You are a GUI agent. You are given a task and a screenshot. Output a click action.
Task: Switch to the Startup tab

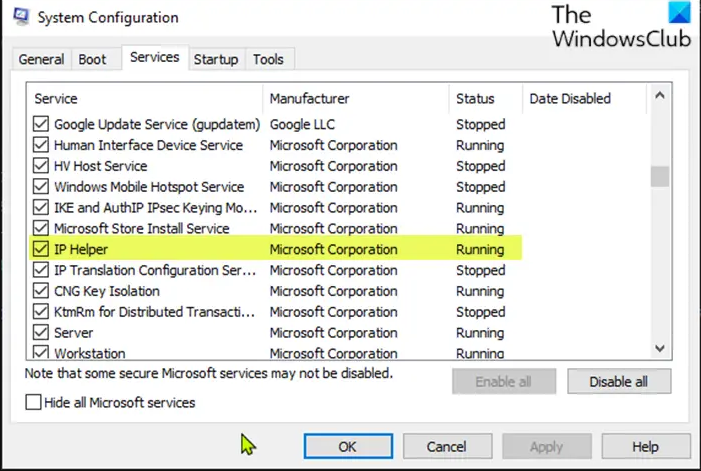[217, 60]
